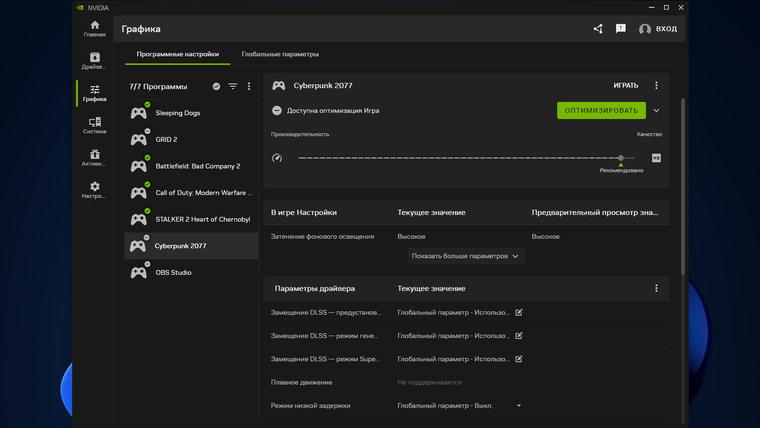Click the programs status filter check icon

(216, 86)
